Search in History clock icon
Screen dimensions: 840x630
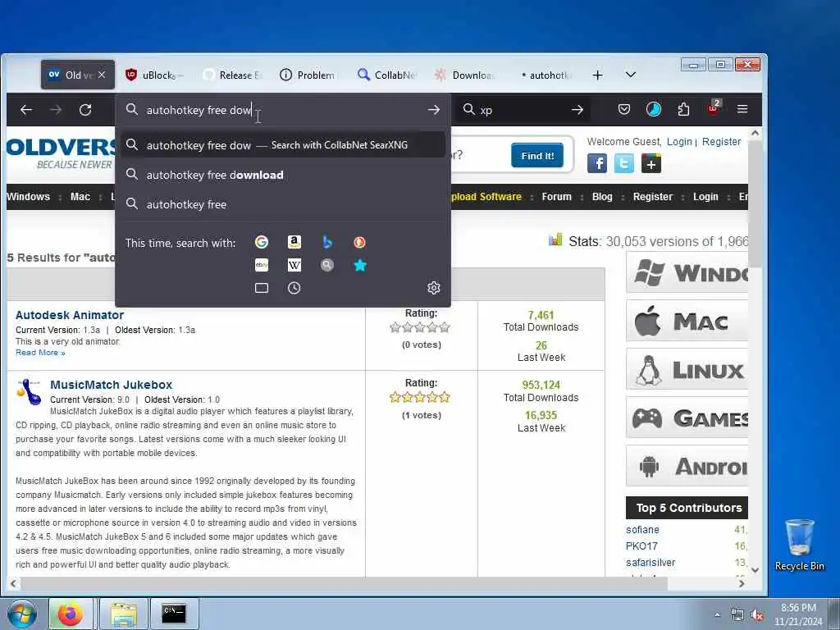tap(294, 288)
